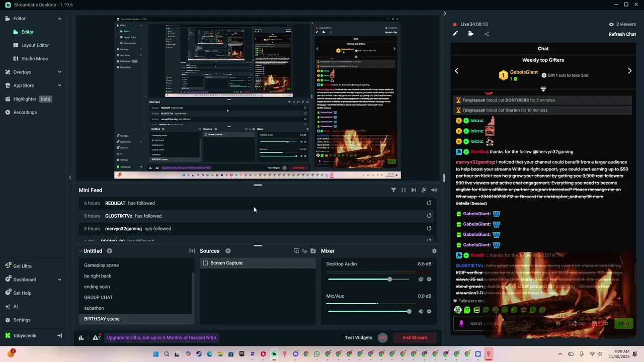
Task: Start recording with the REC button
Action: pyautogui.click(x=382, y=338)
